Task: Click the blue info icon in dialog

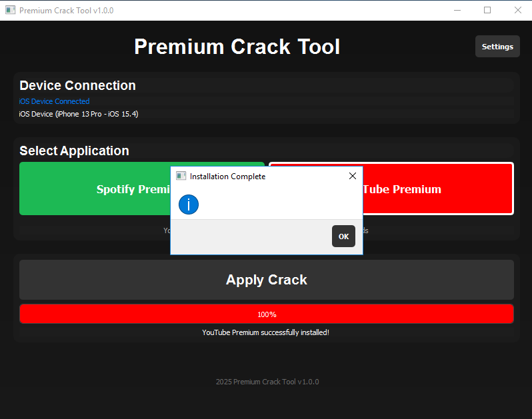Action: click(188, 205)
